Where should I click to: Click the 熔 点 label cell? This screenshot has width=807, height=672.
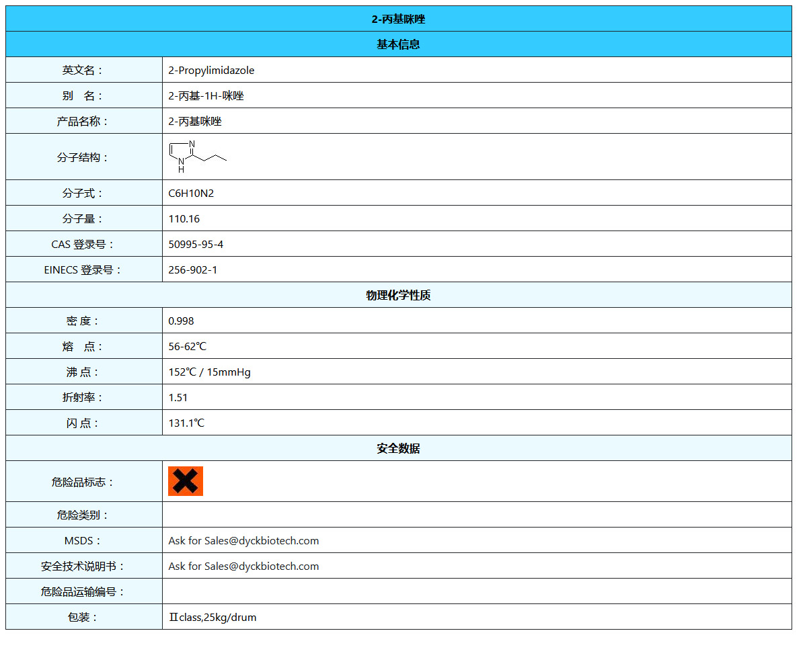84,346
